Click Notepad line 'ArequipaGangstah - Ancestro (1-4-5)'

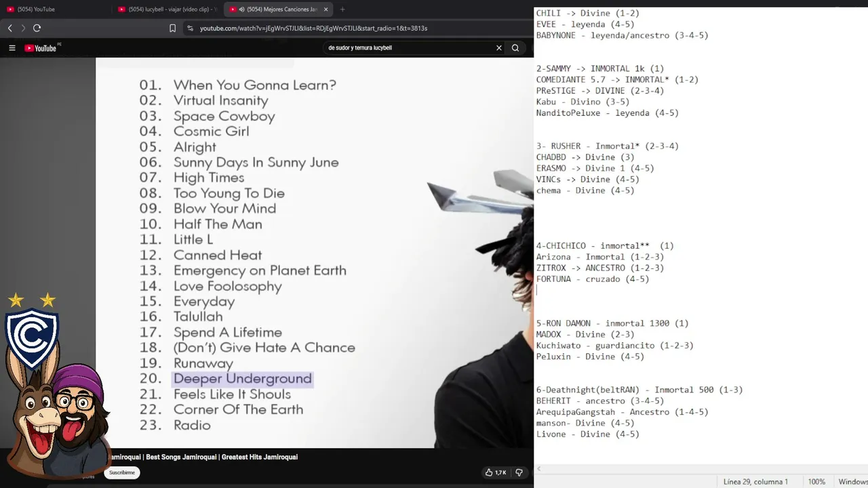pyautogui.click(x=623, y=412)
